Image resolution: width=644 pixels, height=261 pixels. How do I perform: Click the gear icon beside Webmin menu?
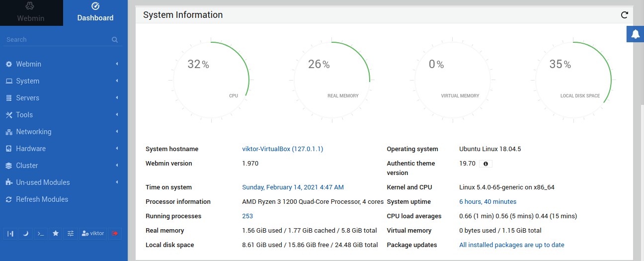(9, 64)
